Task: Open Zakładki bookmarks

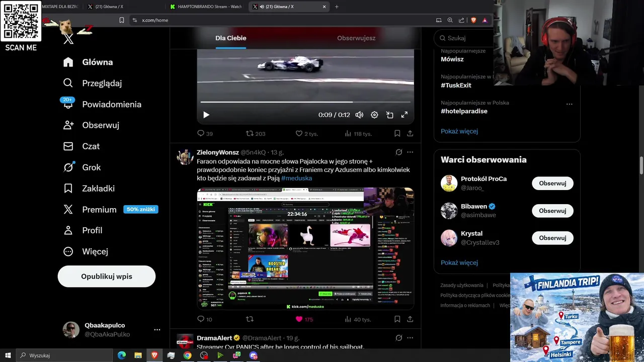Action: click(x=89, y=189)
